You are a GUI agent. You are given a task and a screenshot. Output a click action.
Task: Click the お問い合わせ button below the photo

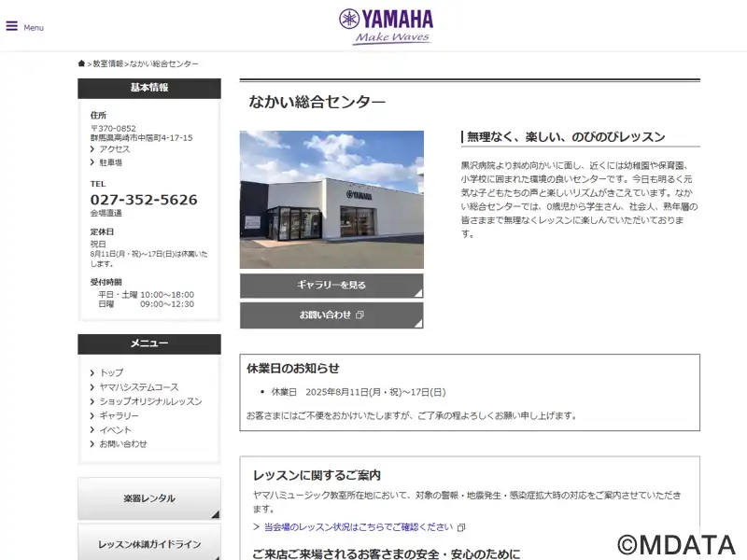(331, 315)
